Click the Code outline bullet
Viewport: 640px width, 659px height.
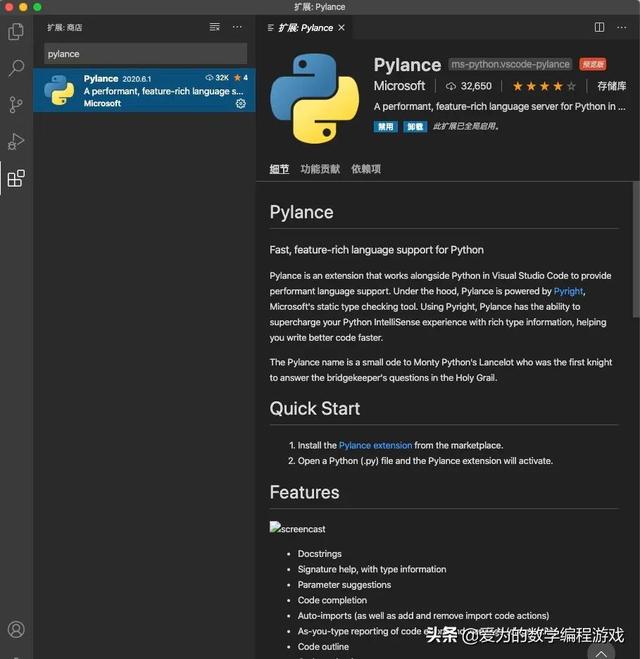pyautogui.click(x=323, y=646)
